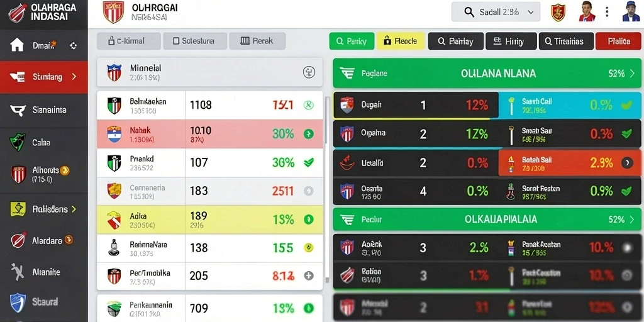The image size is (644, 322).
Task: Select the Stantang item in the sidebar
Action: (43, 77)
